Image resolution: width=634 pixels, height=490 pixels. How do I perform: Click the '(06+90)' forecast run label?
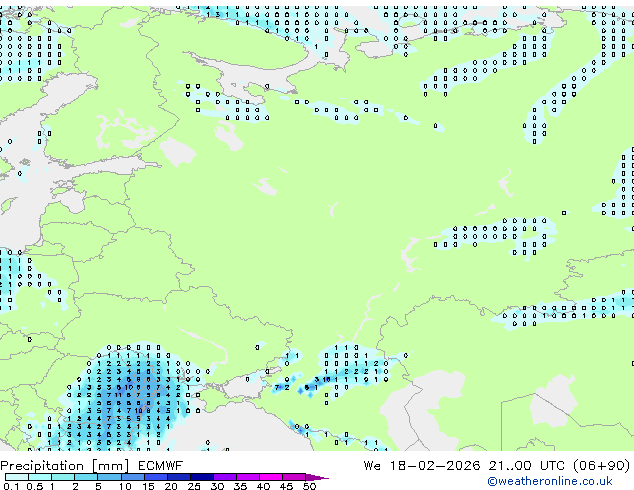click(602, 466)
